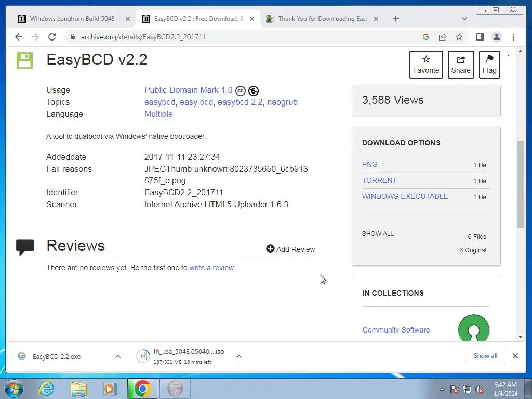532x399 pixels.
Task: Open the neogrub topic link
Action: (x=282, y=102)
